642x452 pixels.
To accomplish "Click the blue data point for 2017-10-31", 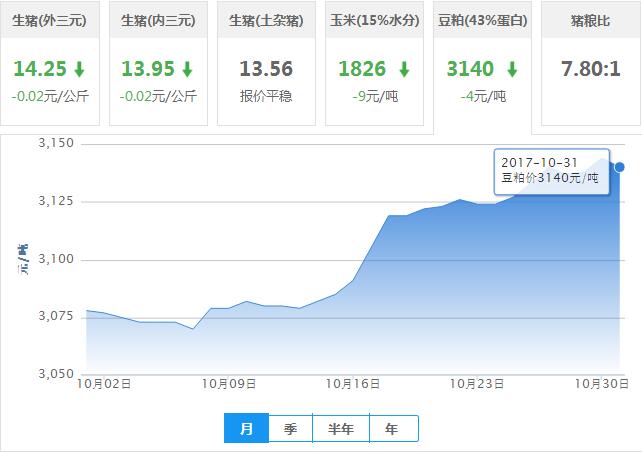I will click(619, 167).
